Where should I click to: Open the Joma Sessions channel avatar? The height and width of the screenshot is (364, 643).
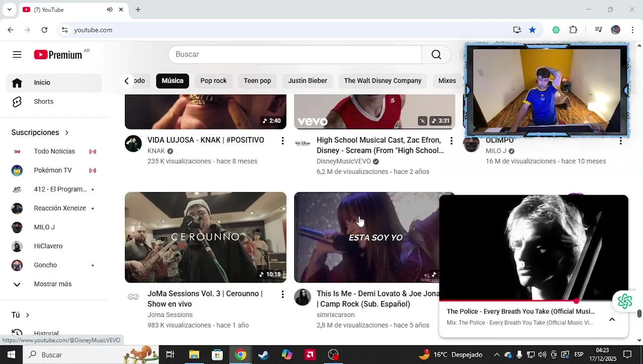pos(133,297)
